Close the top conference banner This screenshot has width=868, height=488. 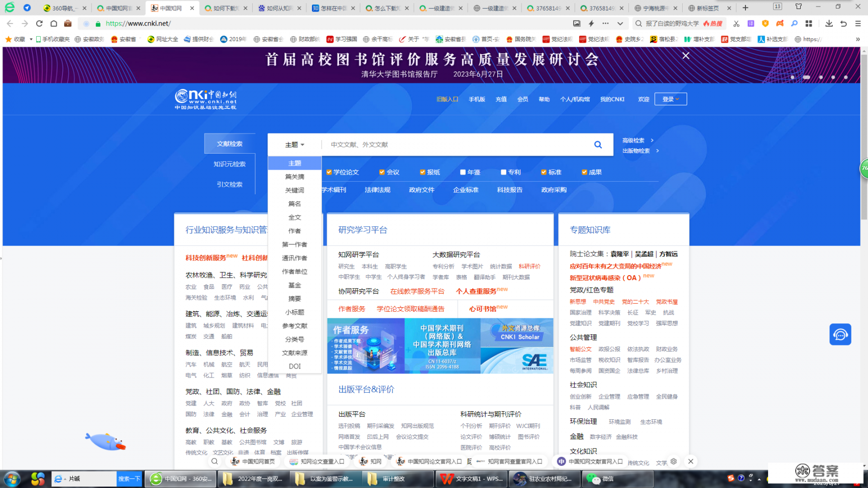tap(686, 56)
